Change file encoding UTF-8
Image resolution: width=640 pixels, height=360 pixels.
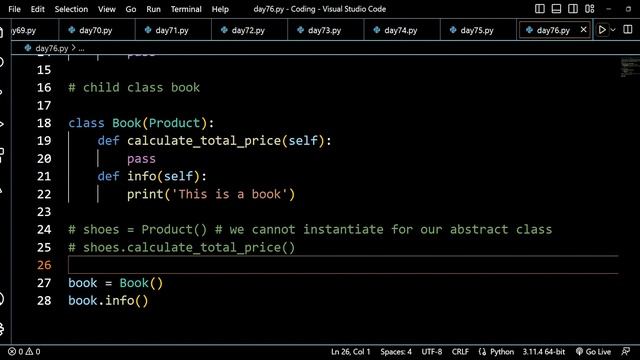coord(431,351)
